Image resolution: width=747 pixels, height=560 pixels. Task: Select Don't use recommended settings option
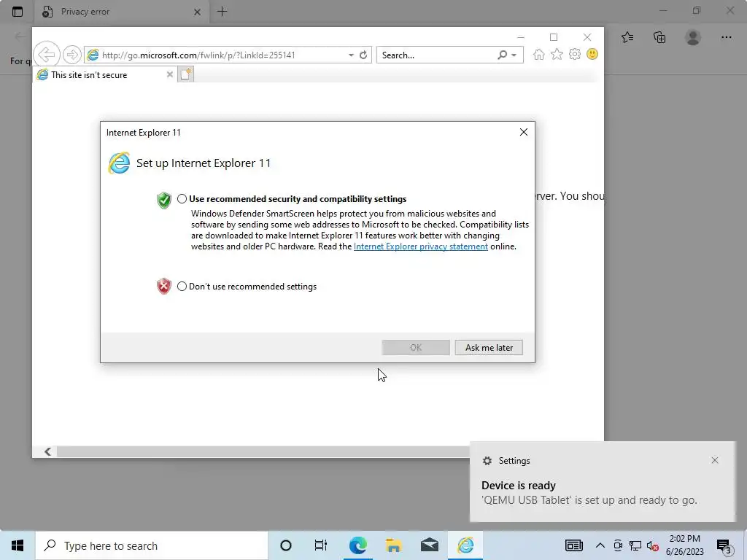(182, 286)
